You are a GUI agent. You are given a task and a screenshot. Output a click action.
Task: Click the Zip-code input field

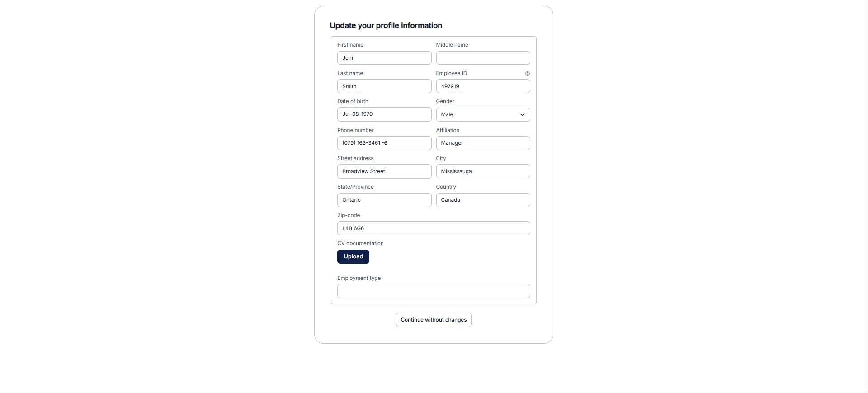click(433, 228)
